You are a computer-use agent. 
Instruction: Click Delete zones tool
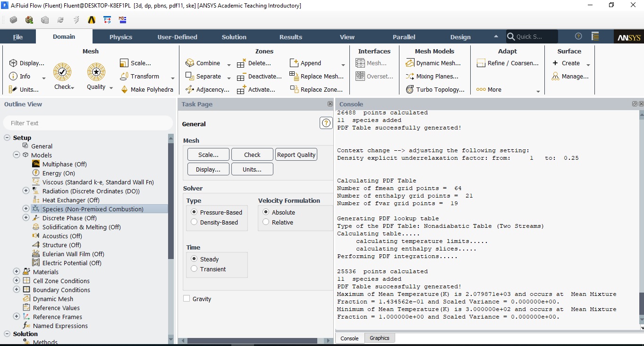(254, 63)
